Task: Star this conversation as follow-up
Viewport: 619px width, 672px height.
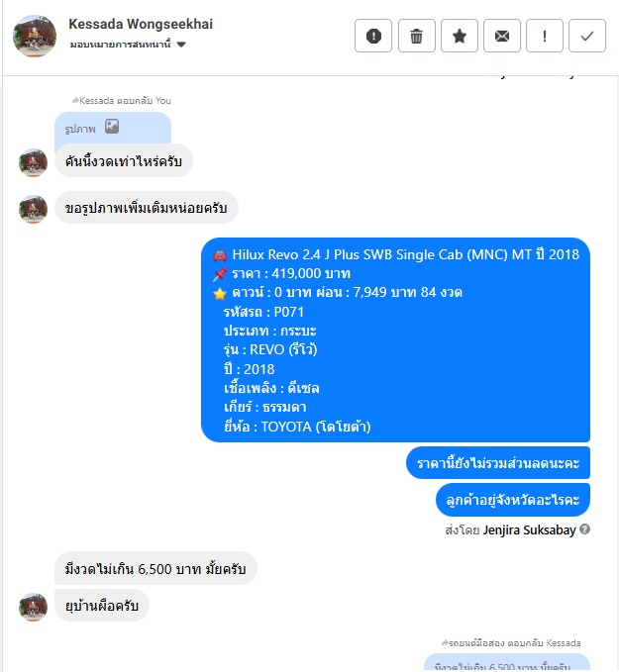Action: pyautogui.click(x=459, y=36)
